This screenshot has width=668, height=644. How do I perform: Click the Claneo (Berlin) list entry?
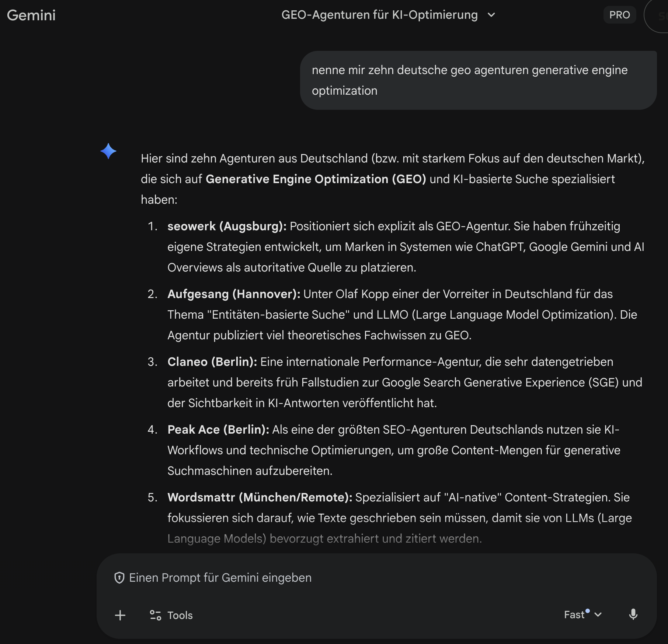click(x=212, y=362)
